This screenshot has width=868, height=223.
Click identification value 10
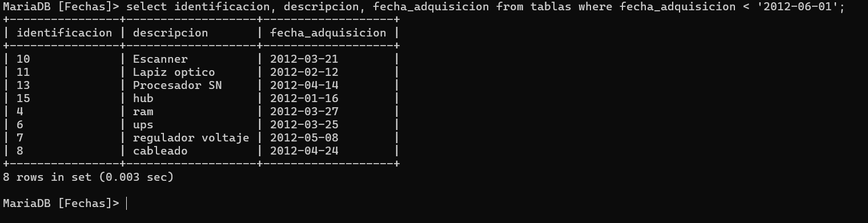pyautogui.click(x=23, y=59)
